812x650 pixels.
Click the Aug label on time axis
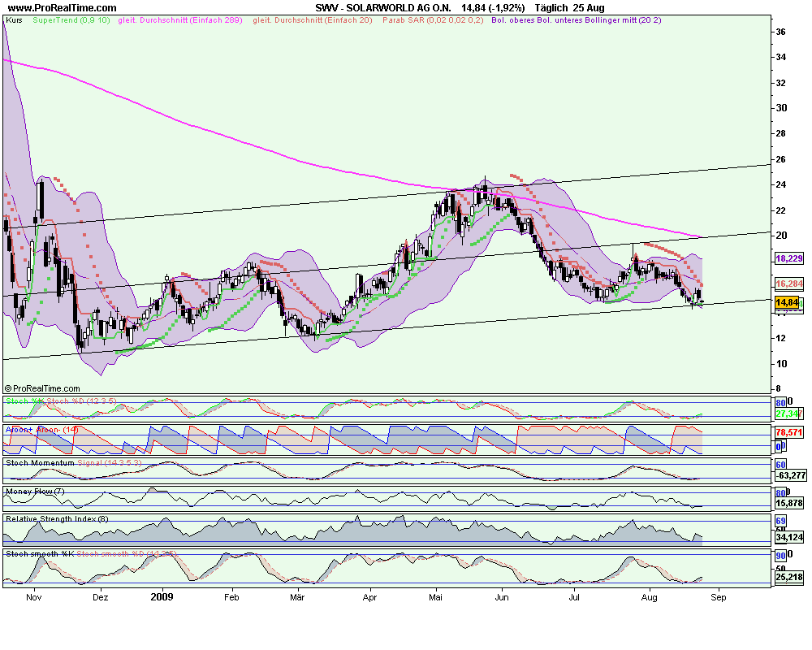click(x=650, y=597)
